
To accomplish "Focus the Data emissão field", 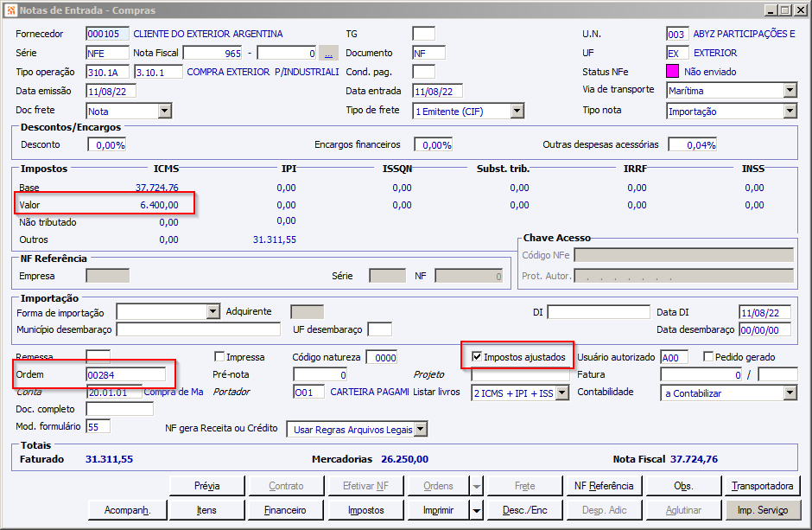I will pos(111,91).
